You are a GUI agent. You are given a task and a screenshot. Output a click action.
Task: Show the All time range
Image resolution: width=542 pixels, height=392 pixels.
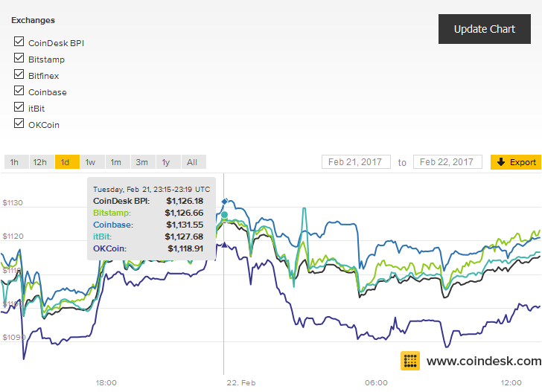tap(194, 162)
